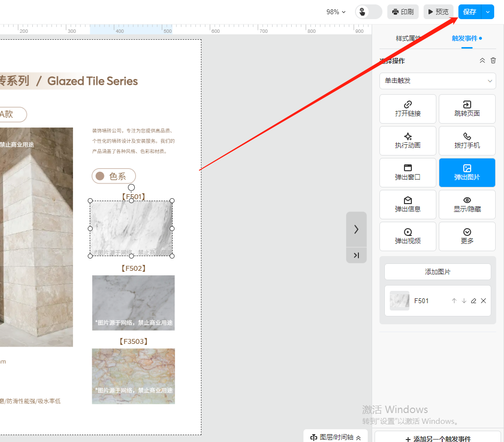This screenshot has width=504, height=442.
Task: Select the 执行动画 run animation action
Action: pyautogui.click(x=408, y=141)
